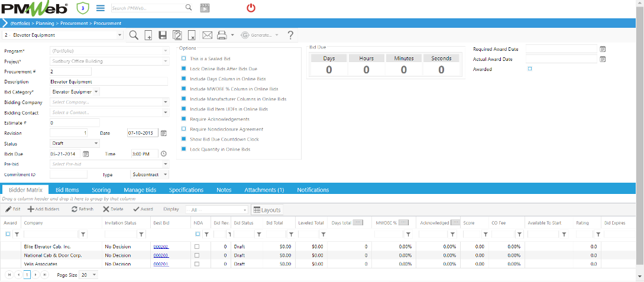This screenshot has width=644, height=282.
Task: Toggle 'Lock Online Bids After Bids Due'
Action: pyautogui.click(x=183, y=69)
